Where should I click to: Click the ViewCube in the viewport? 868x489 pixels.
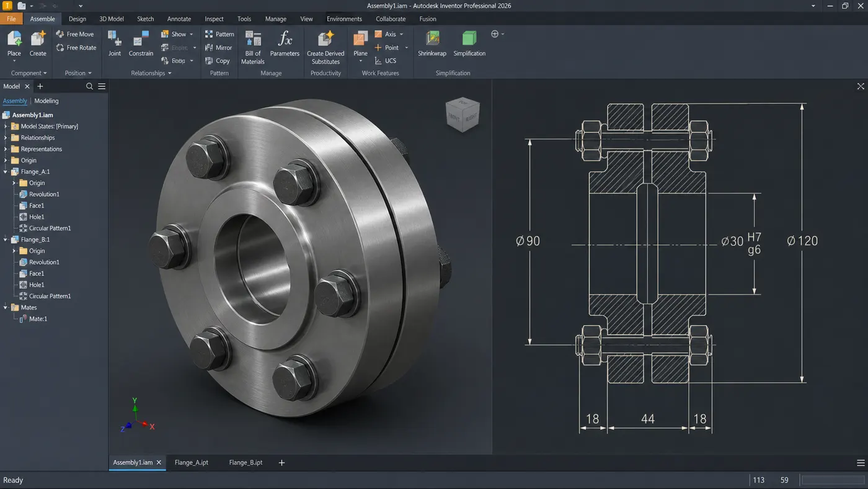[x=463, y=114]
